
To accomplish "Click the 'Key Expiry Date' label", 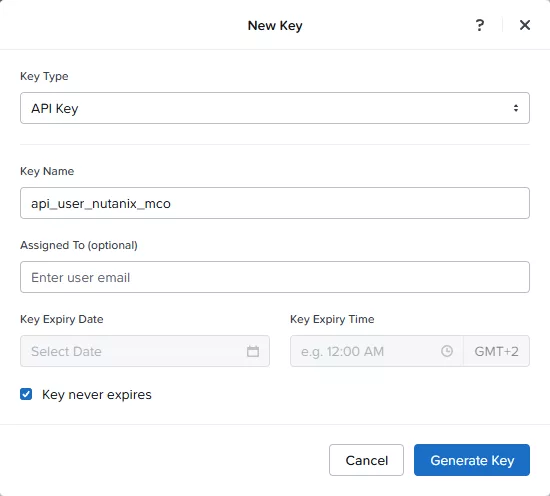I will point(62,320).
